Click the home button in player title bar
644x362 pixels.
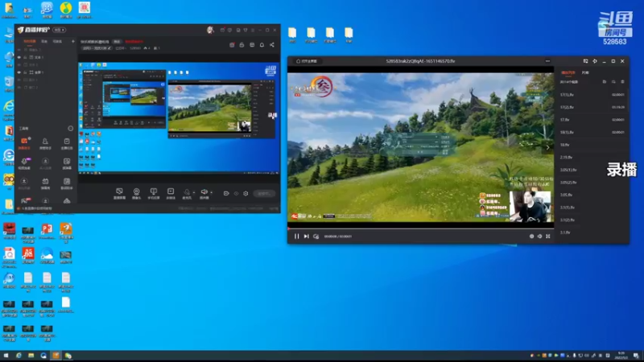(307, 61)
